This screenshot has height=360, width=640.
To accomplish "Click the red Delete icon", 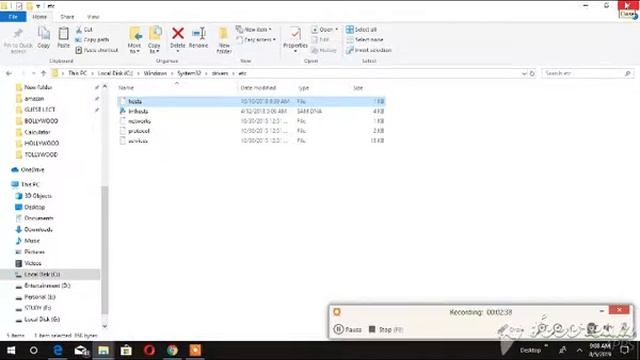I will (178, 33).
